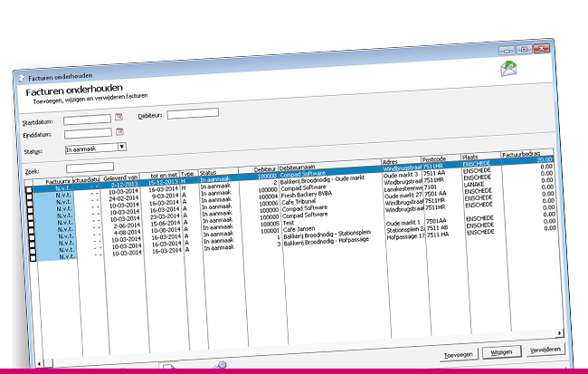Click the table's scroll right arrow
The image size is (588, 374).
pos(559,332)
